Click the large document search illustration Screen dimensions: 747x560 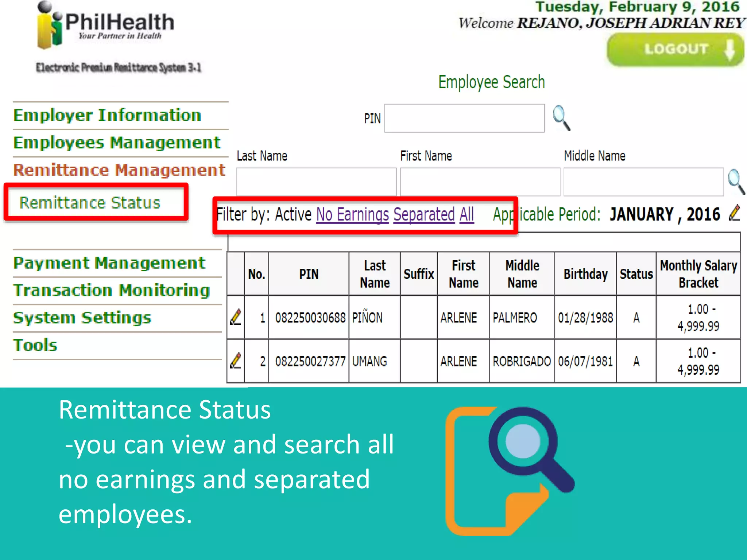point(509,470)
